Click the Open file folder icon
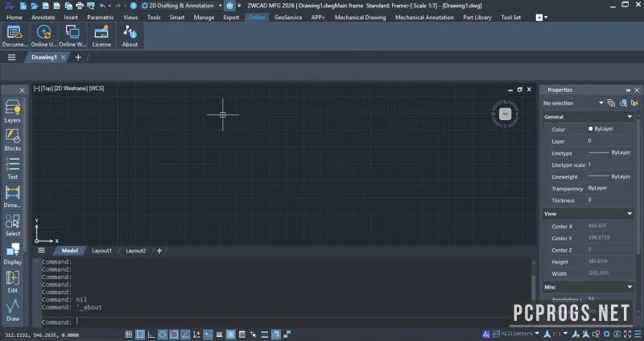The width and height of the screenshot is (644, 341). (35, 6)
